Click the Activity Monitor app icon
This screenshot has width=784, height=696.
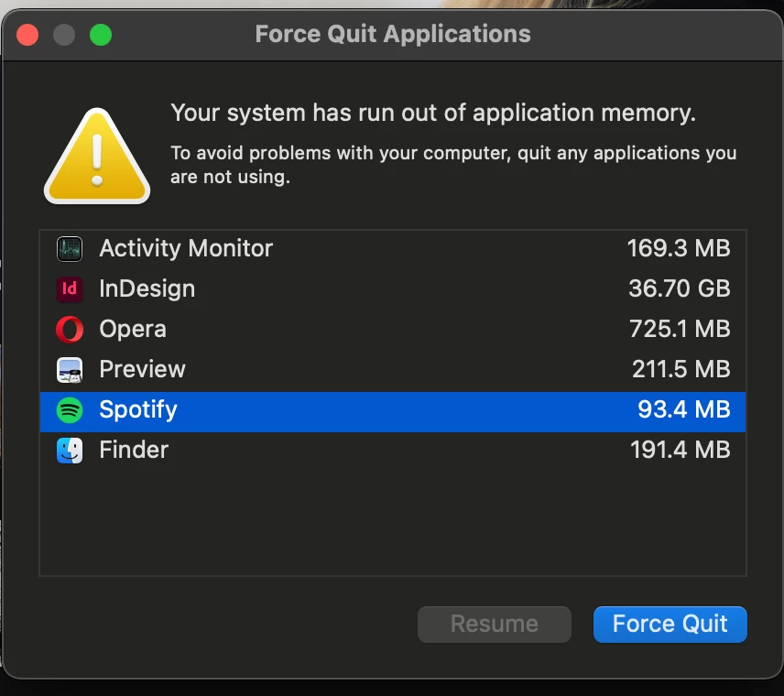tap(70, 248)
